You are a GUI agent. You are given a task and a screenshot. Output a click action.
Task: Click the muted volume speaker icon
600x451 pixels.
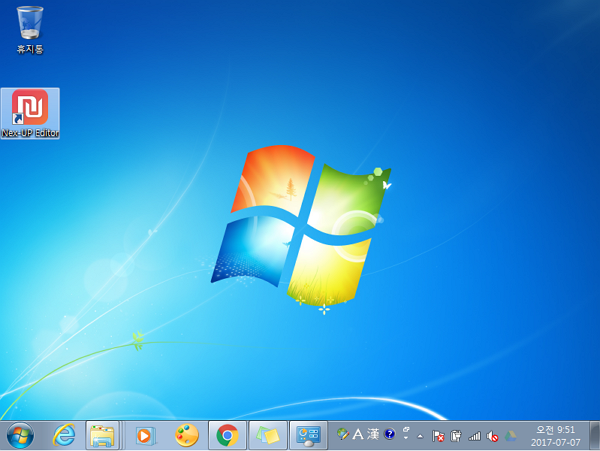pyautogui.click(x=492, y=436)
